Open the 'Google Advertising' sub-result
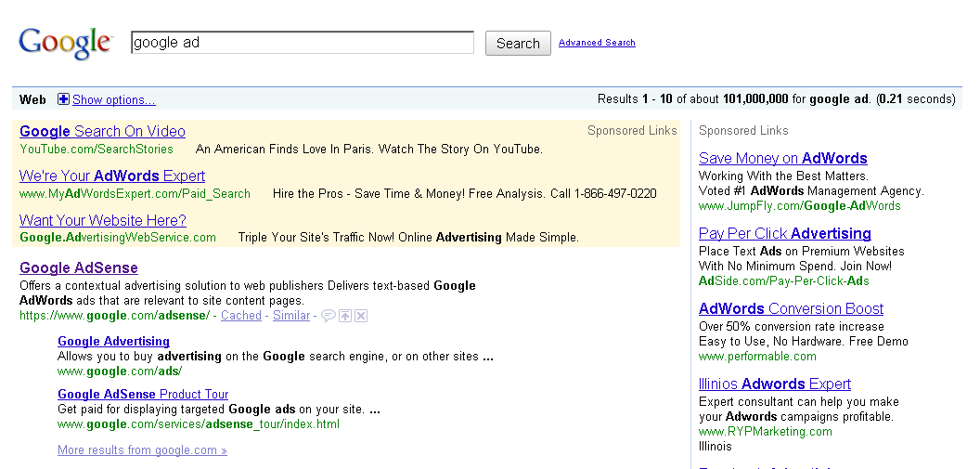This screenshot has height=469, width=980. (x=114, y=342)
